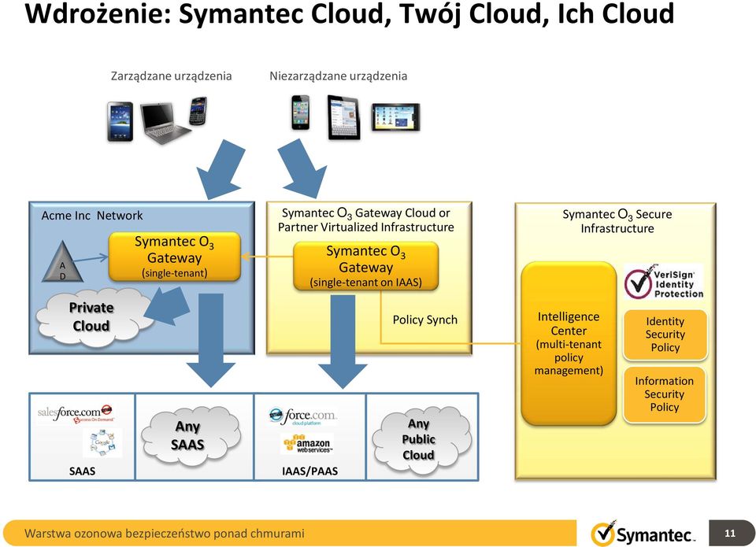Click the iPhone image under unmanaged devices
This screenshot has height=547, width=756.
(x=300, y=113)
